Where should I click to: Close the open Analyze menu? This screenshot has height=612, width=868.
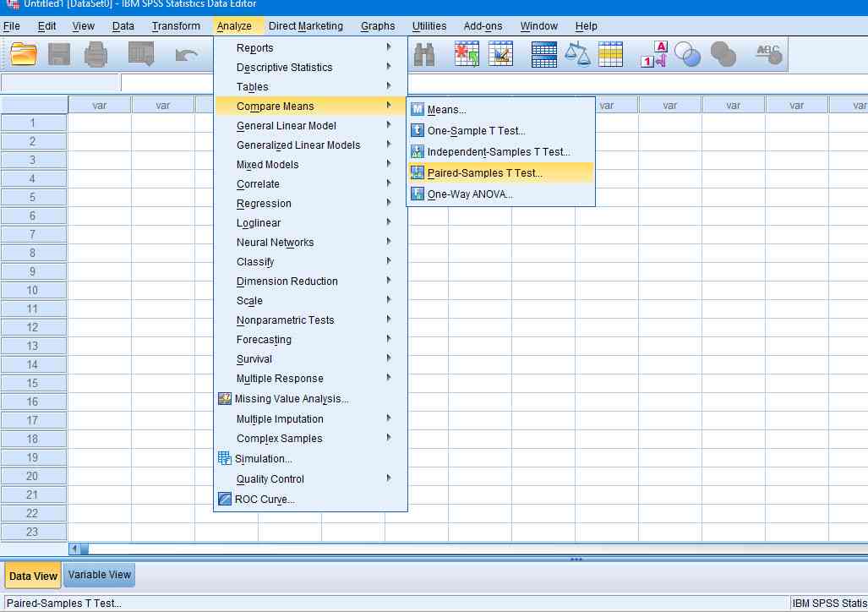tap(234, 26)
